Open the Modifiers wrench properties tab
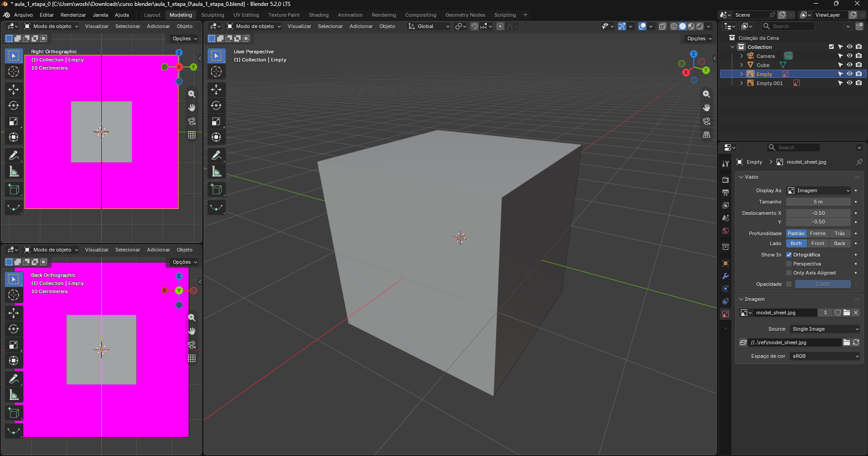Screen dimensions: 868x456 point(726,276)
